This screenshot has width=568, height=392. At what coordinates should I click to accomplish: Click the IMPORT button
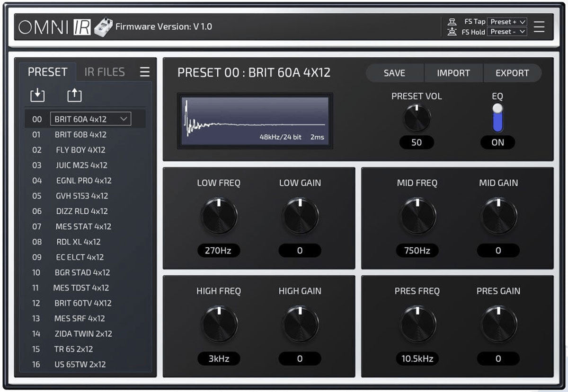(x=453, y=73)
